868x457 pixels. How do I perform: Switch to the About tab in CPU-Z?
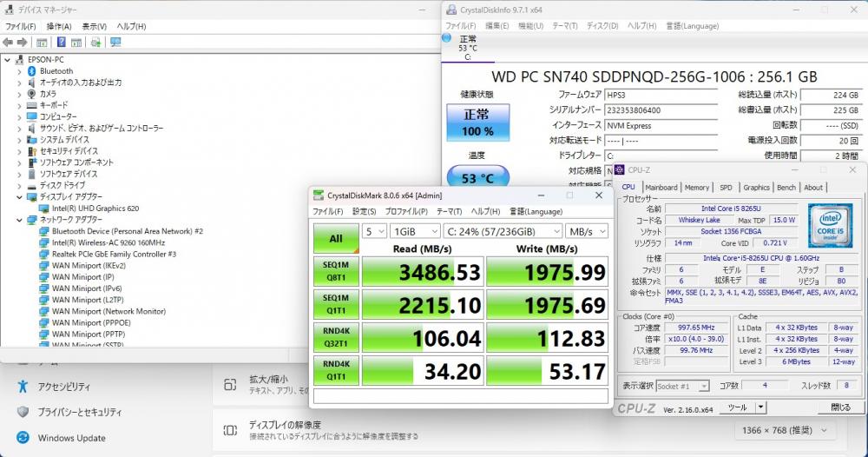813,188
